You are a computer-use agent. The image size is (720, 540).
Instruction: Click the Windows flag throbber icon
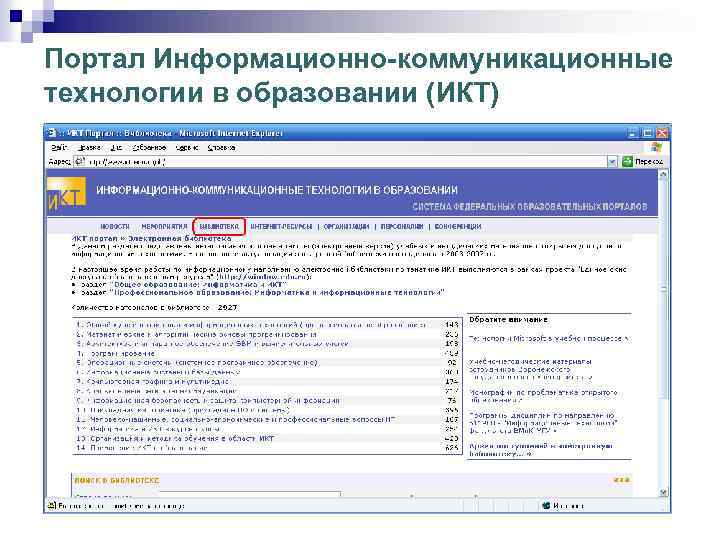(x=657, y=147)
